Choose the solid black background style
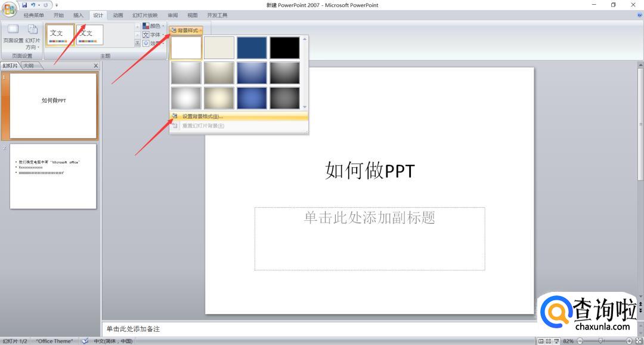This screenshot has height=345, width=644. tap(284, 48)
